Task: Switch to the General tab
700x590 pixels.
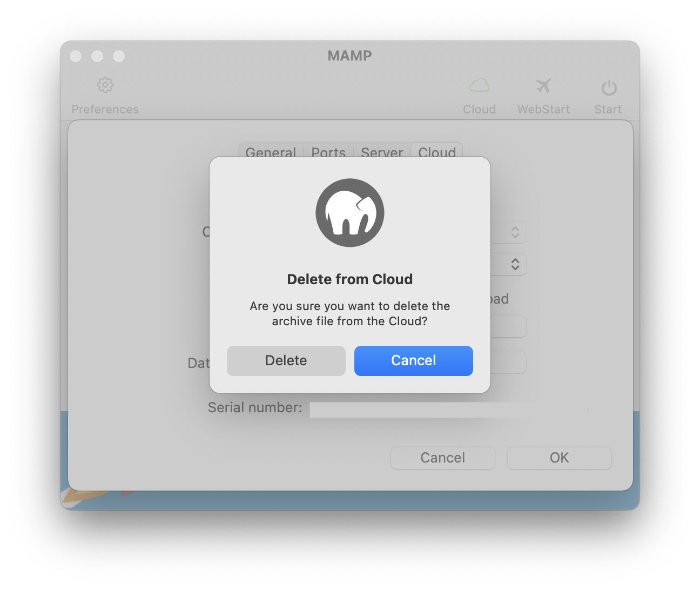Action: pos(270,153)
